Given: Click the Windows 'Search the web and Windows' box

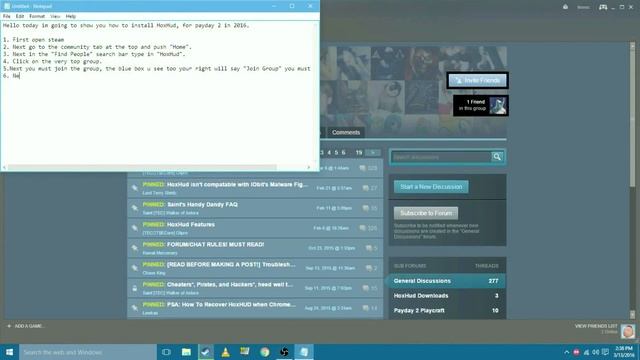Looking at the screenshot, I should (88, 352).
